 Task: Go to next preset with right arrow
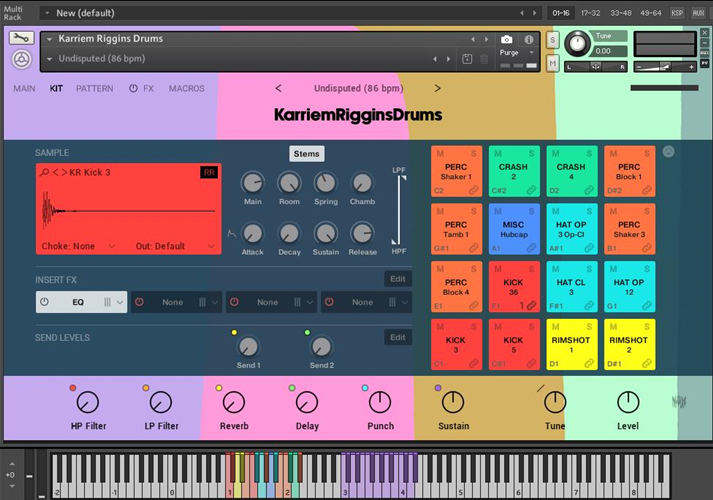[x=437, y=89]
